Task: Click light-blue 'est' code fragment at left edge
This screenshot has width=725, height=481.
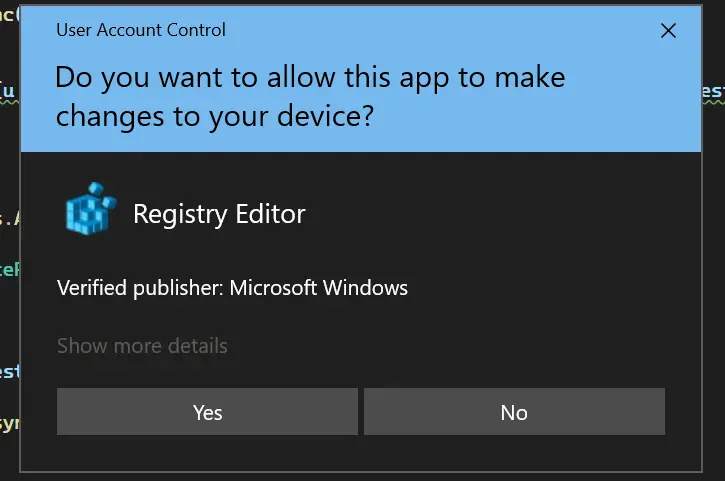Action: 9,372
